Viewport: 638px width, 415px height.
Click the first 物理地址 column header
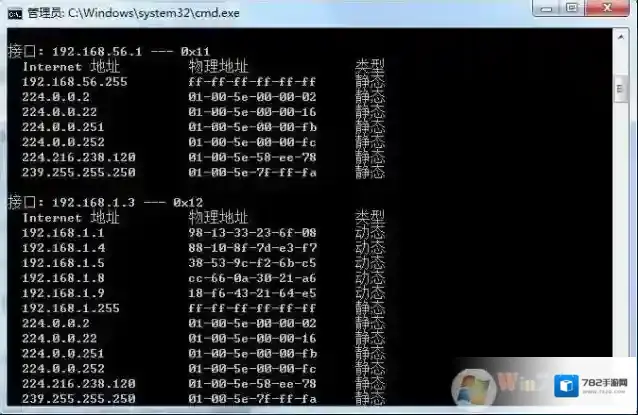(x=217, y=66)
